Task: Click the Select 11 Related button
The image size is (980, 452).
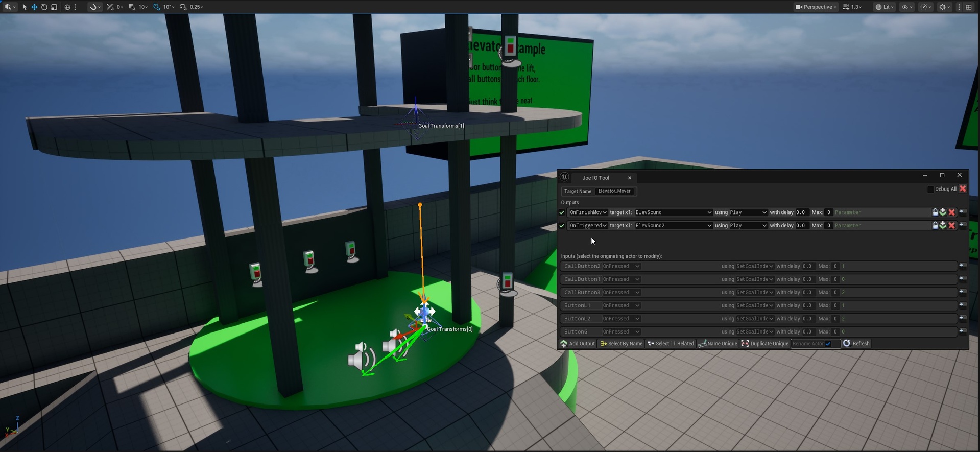Action: tap(671, 344)
